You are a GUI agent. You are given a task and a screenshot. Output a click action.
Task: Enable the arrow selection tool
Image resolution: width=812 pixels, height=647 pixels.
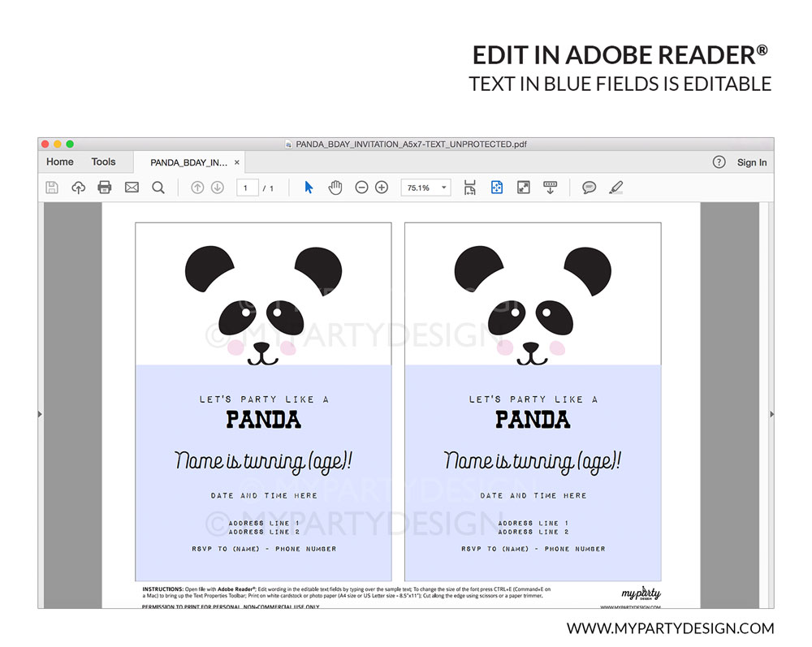(x=309, y=188)
